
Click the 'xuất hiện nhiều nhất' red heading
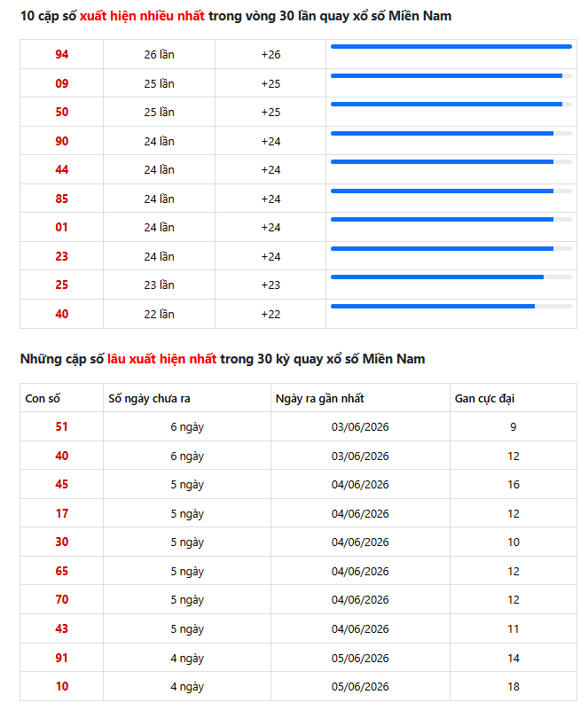click(x=142, y=16)
